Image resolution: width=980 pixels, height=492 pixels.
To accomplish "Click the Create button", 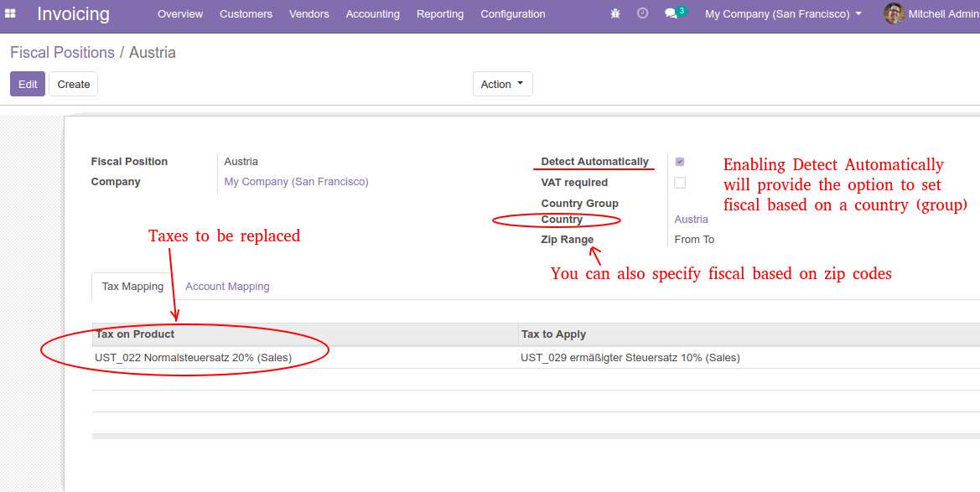I will 73,84.
